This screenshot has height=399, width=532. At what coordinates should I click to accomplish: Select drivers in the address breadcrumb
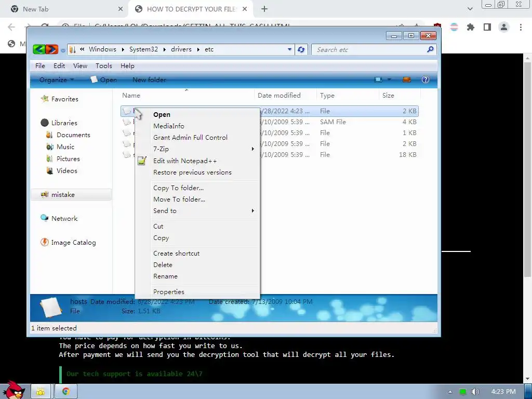click(x=181, y=49)
